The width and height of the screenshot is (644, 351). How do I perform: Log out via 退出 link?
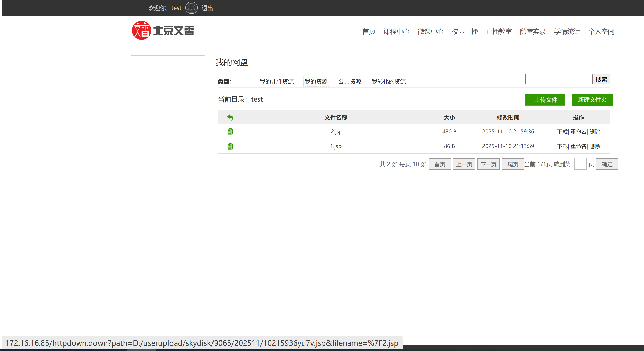click(207, 8)
